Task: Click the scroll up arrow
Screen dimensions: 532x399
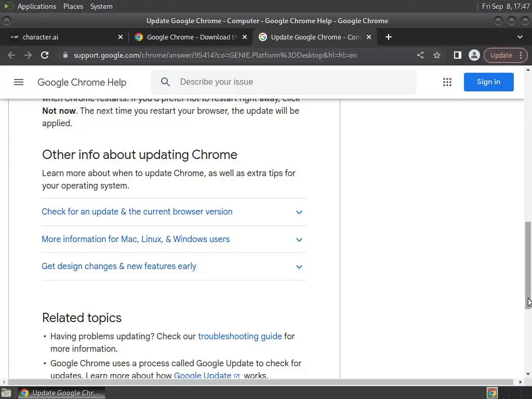Action: pyautogui.click(x=528, y=70)
